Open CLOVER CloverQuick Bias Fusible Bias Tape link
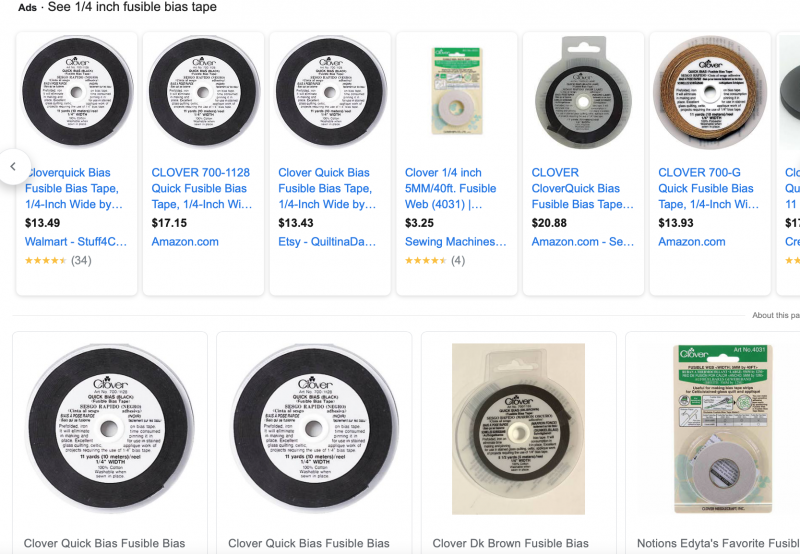This screenshot has height=554, width=800. tap(580, 189)
